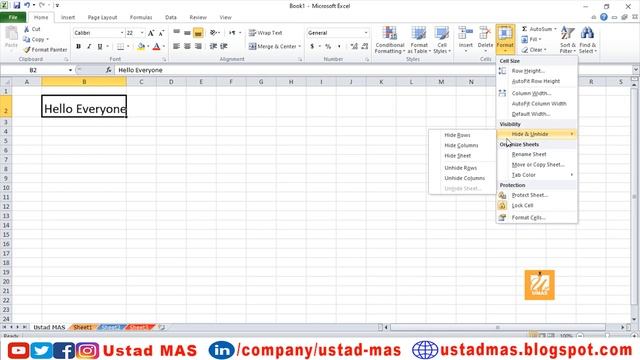Open the File tab
640x360 pixels.
13,18
